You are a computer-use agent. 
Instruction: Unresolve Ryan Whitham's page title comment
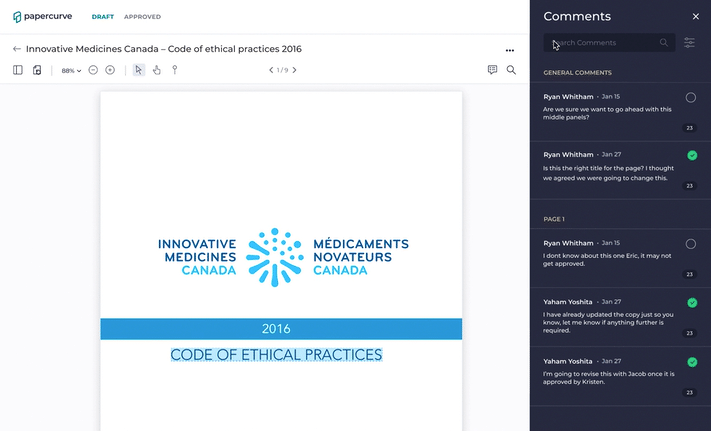click(692, 155)
